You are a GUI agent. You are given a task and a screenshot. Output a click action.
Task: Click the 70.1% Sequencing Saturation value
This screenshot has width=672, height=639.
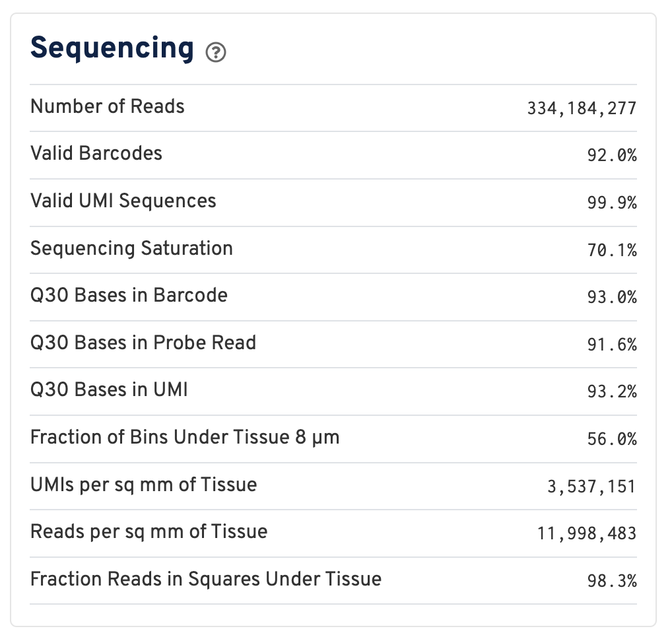[612, 250]
